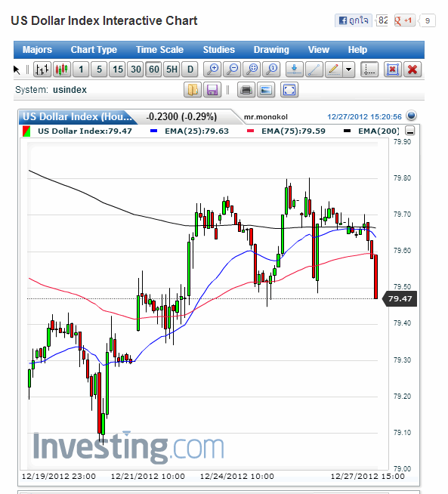The height and width of the screenshot is (494, 448).
Task: Switch to the daily D time scale
Action: pos(190,69)
